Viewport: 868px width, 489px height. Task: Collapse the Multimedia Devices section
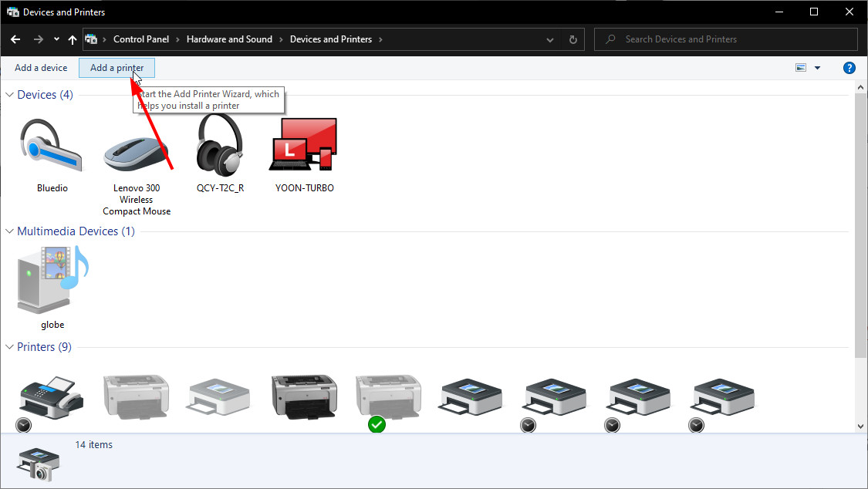pos(8,231)
